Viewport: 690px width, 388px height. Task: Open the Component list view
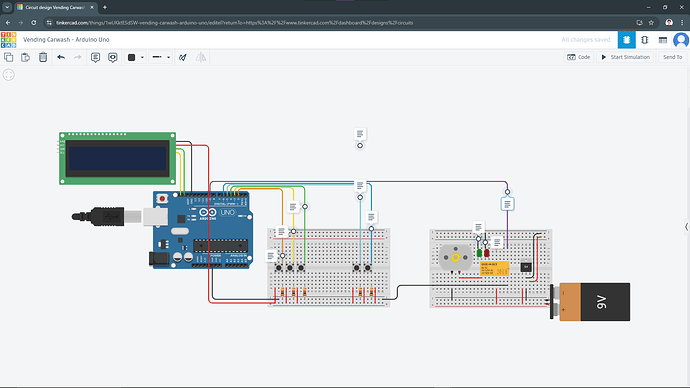coord(663,40)
